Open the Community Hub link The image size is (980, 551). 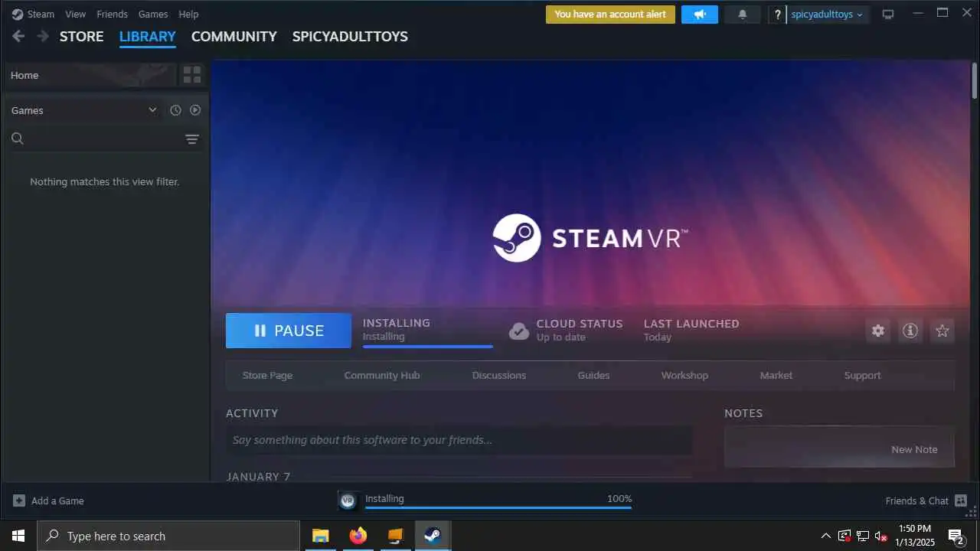pyautogui.click(x=382, y=375)
